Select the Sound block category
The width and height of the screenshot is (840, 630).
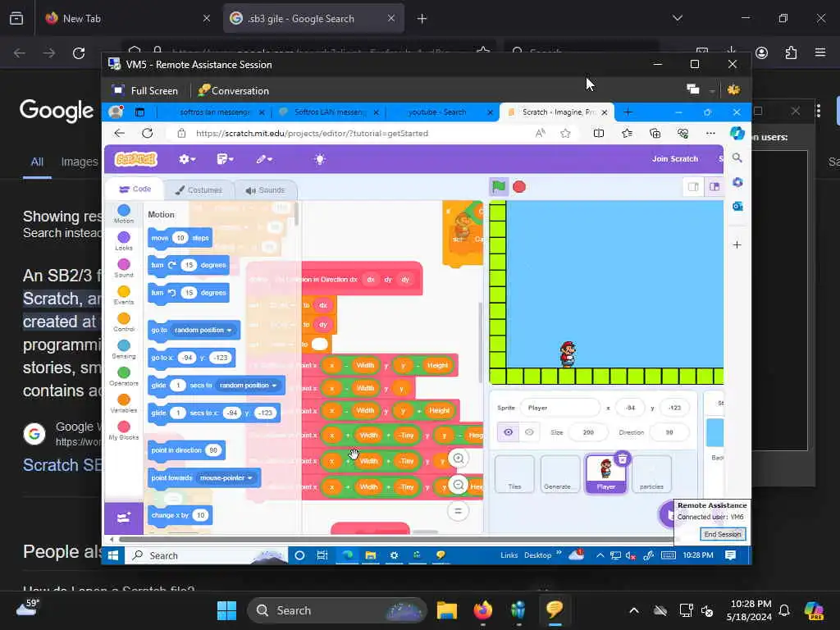124,268
